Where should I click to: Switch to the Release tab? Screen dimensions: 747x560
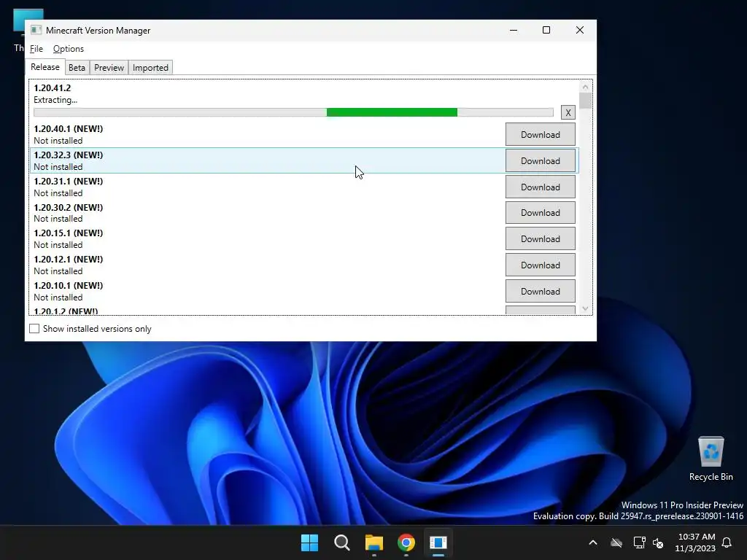coord(45,67)
